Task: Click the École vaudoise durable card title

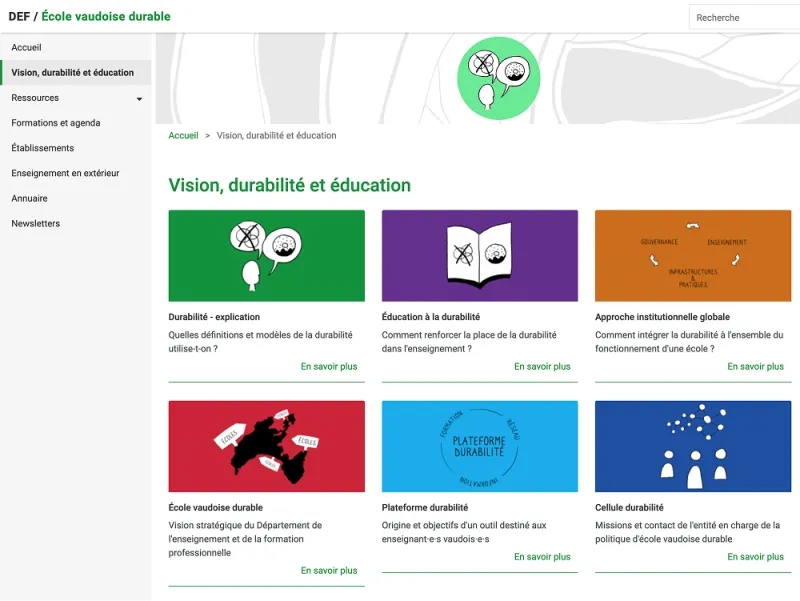Action: coord(216,507)
